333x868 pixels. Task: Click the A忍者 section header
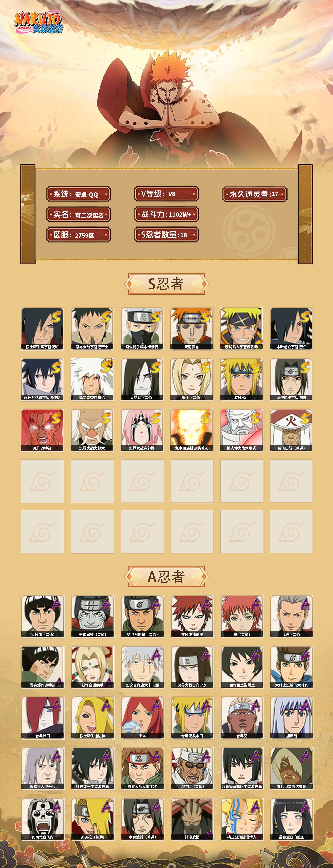(166, 576)
